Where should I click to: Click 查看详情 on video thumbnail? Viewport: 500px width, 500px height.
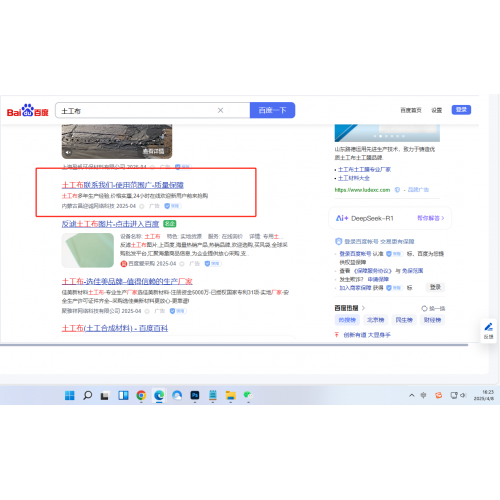tap(153, 151)
